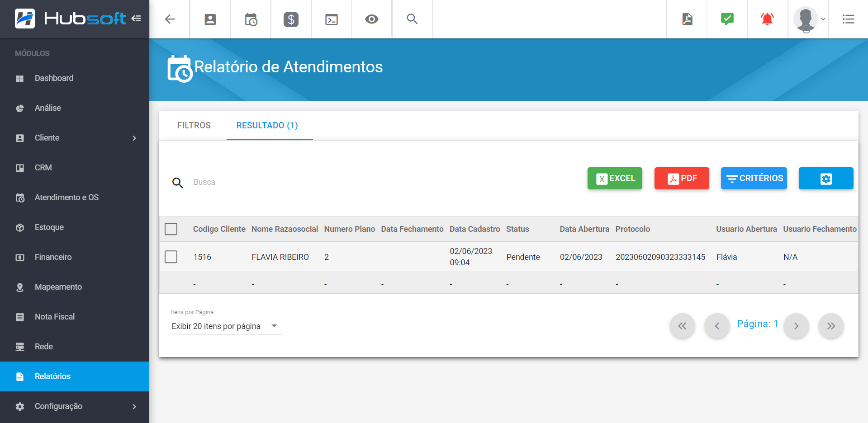Open the PDF document icon in header
This screenshot has width=868, height=423.
(x=687, y=19)
